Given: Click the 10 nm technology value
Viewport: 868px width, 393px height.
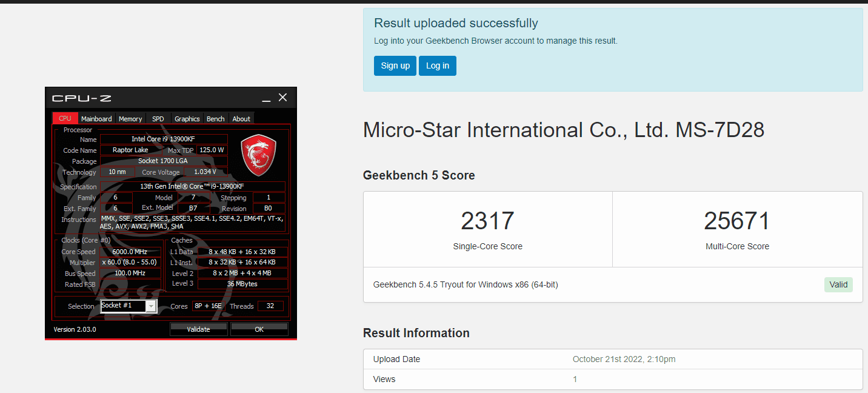Looking at the screenshot, I should click(117, 172).
